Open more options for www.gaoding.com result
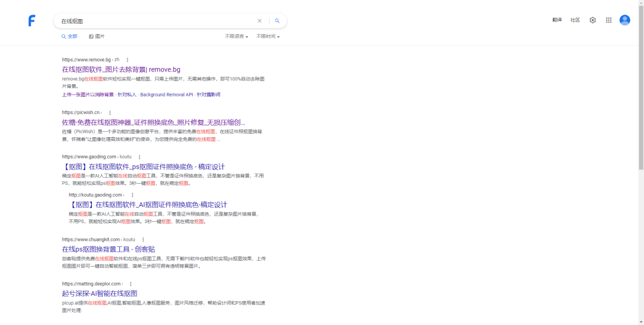 point(140,157)
